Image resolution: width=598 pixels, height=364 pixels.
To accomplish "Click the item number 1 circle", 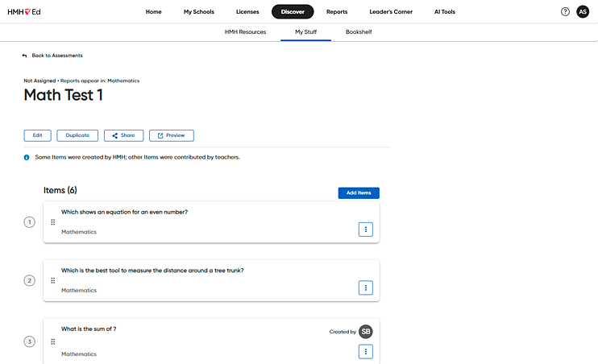I will tap(29, 222).
